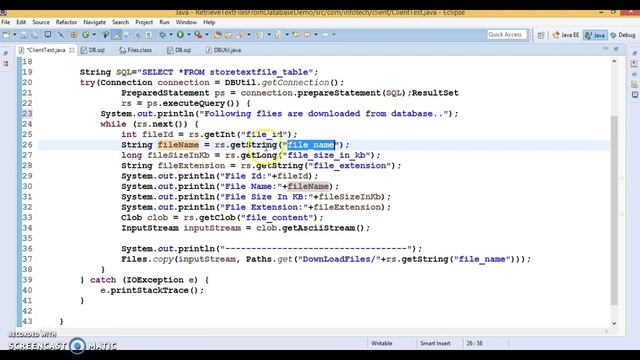
Task: Select the Java perspective button
Action: point(595,35)
